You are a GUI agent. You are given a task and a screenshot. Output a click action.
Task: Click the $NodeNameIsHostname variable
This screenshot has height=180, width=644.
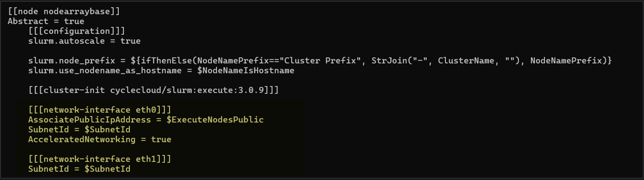coord(245,71)
